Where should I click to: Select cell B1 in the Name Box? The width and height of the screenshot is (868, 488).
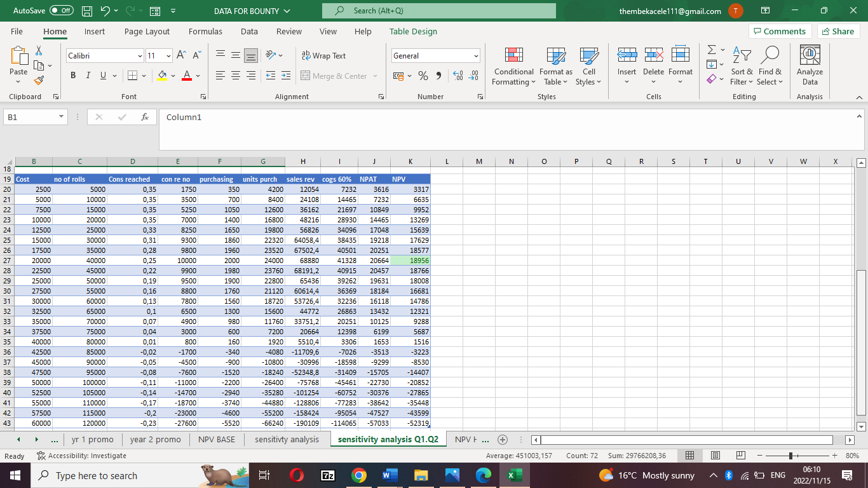[31, 117]
